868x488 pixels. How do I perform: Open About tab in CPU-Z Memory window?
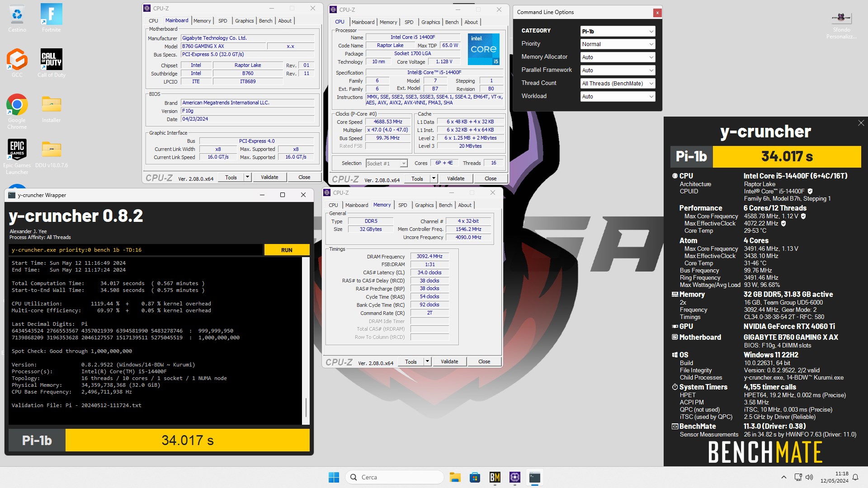[465, 205]
